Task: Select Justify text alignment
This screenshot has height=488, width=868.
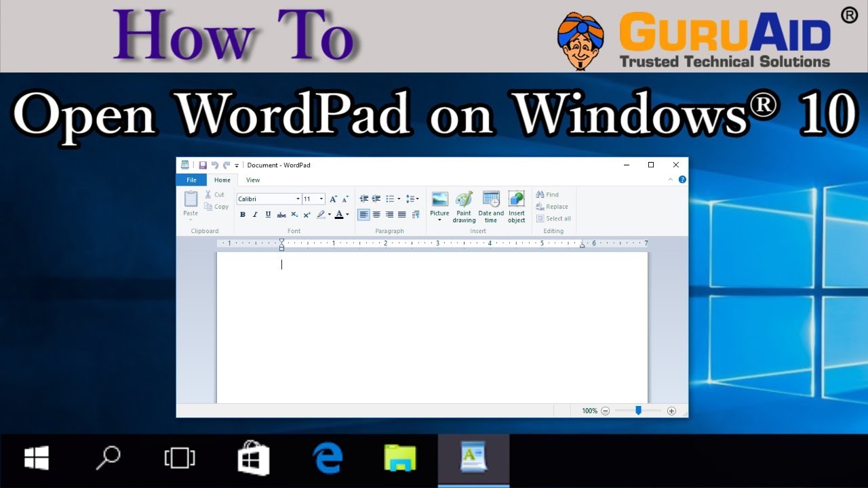Action: pyautogui.click(x=401, y=215)
